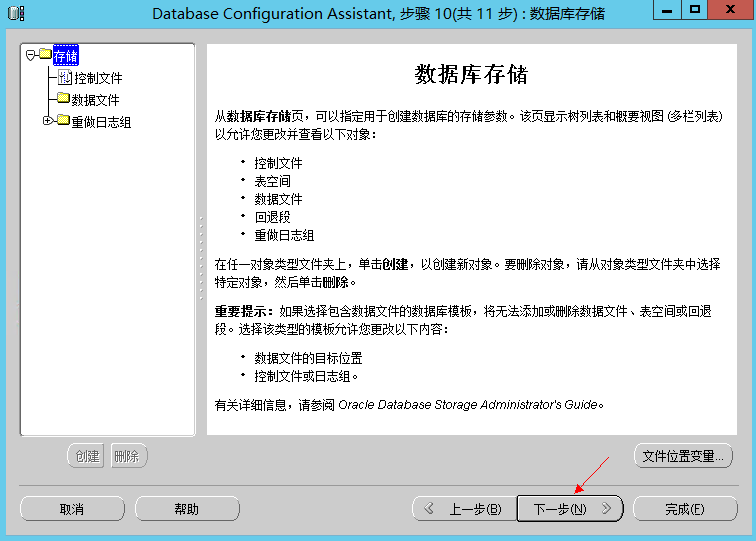Click the Database Configuration Assistant title bar icon

16,13
